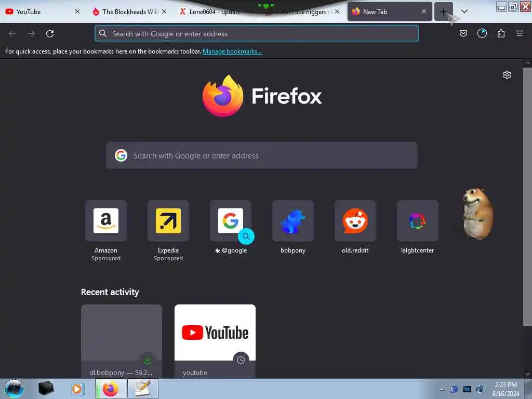The image size is (532, 399).
Task: Open the youtube recent activity card
Action: point(215,341)
